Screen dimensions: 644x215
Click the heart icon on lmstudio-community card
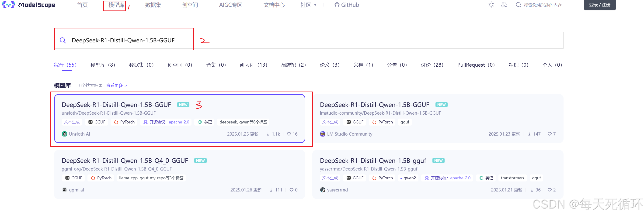click(550, 134)
